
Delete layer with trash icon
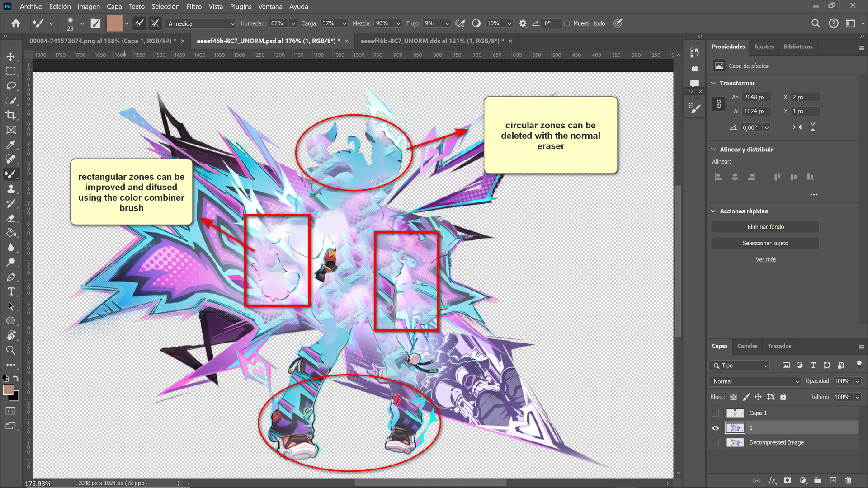848,480
